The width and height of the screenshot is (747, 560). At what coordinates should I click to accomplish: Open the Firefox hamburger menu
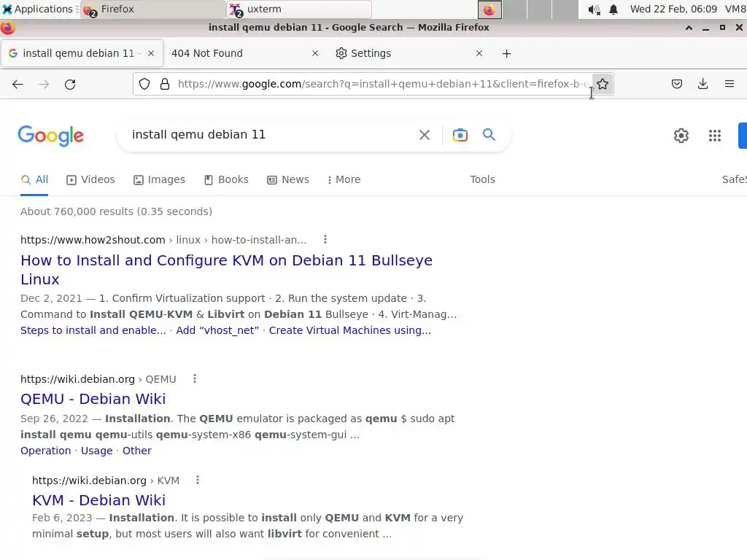pyautogui.click(x=729, y=85)
